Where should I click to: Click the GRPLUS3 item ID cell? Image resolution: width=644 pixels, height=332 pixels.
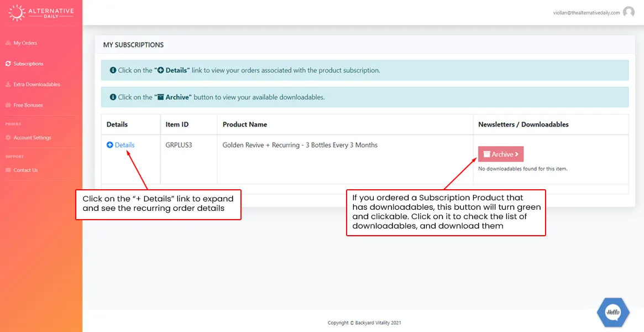[179, 145]
